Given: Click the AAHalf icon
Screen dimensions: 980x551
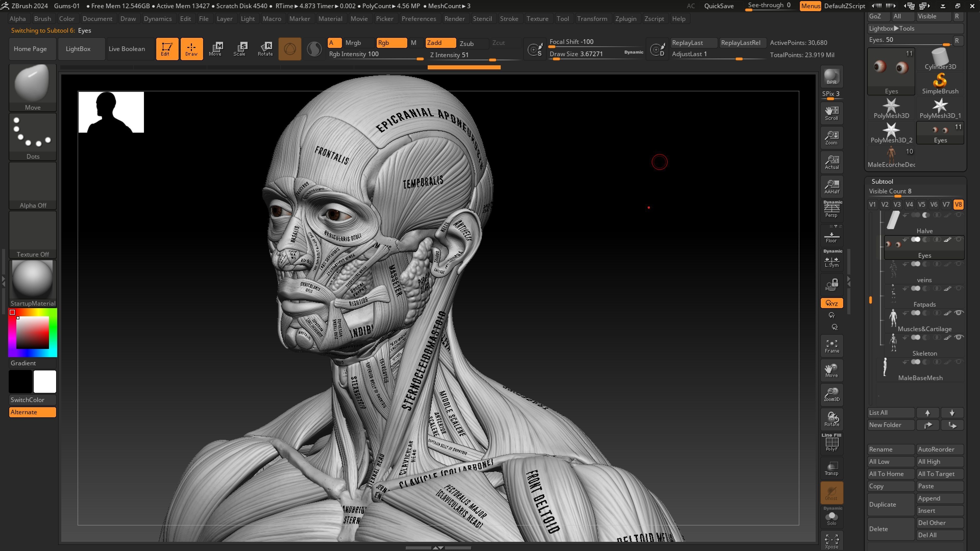Looking at the screenshot, I should [x=832, y=187].
